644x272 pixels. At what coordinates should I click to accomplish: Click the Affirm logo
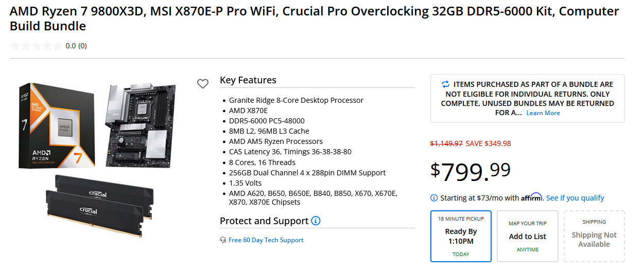(531, 197)
